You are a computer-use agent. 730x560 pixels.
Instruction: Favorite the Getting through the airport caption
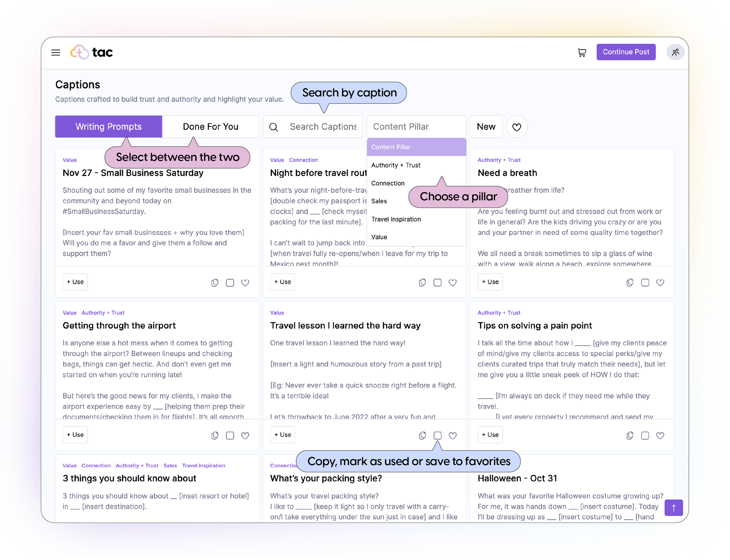245,435
